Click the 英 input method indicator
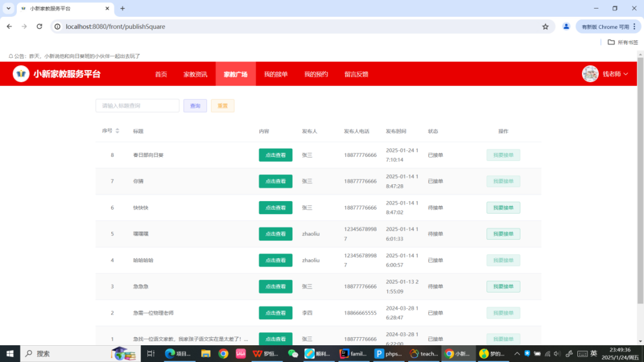644x362 pixels. tap(594, 353)
